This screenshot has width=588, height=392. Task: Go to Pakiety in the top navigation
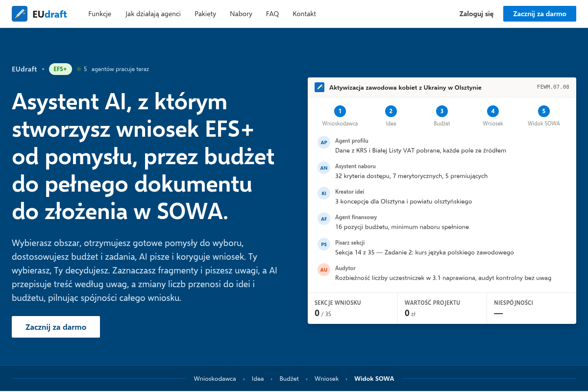coord(205,14)
